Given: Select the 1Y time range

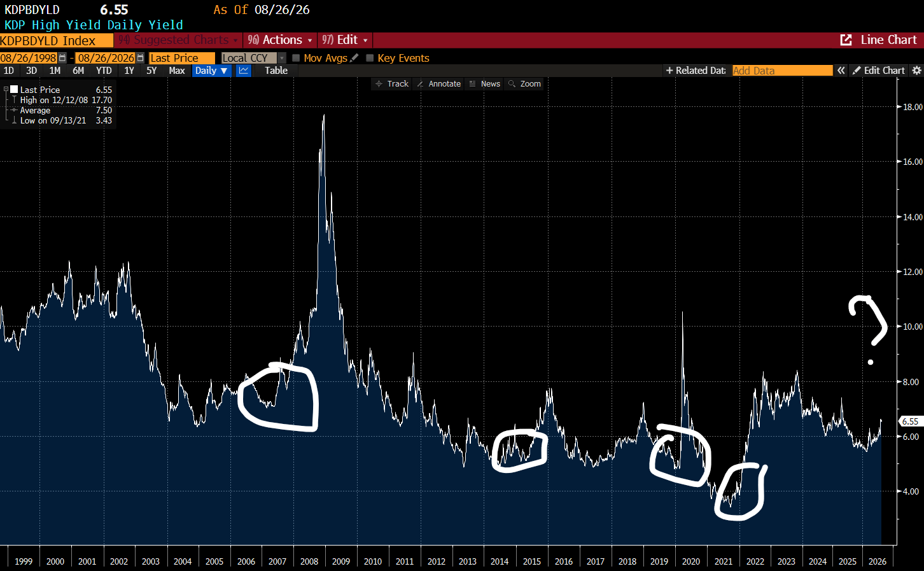Looking at the screenshot, I should pos(129,71).
